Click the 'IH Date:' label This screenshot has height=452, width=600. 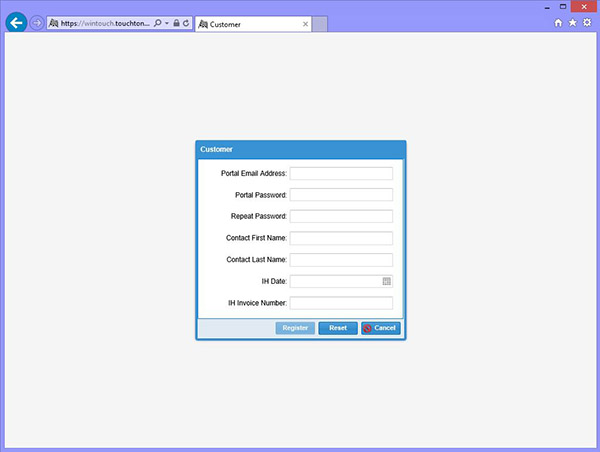point(274,281)
